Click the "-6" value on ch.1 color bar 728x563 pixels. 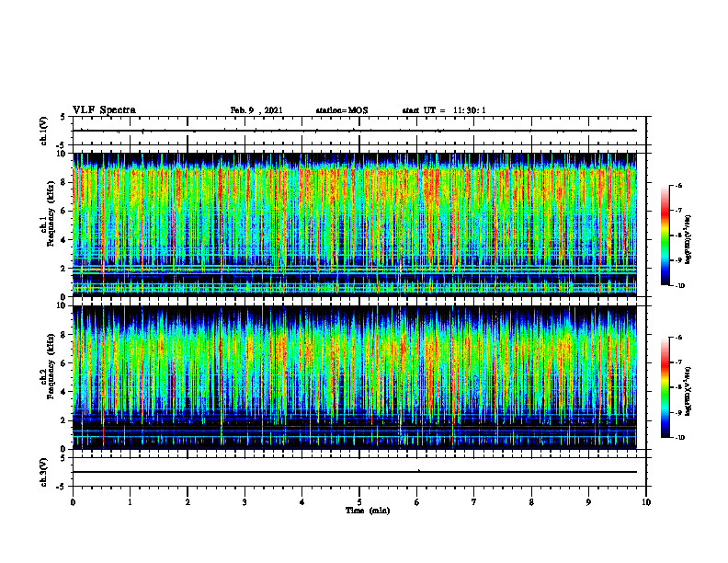(678, 185)
